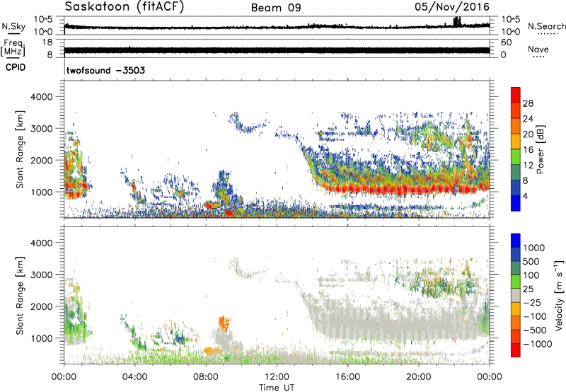This screenshot has height=392, width=566.
Task: Click the '-1000' label on velocity colorbar
Action: pos(537,344)
